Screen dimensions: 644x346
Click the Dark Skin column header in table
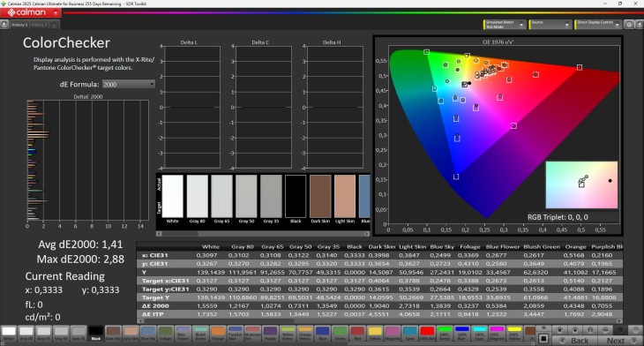tap(382, 246)
